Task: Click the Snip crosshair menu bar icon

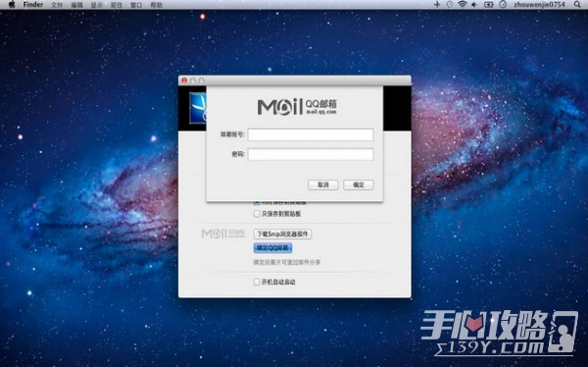Action: coord(437,5)
